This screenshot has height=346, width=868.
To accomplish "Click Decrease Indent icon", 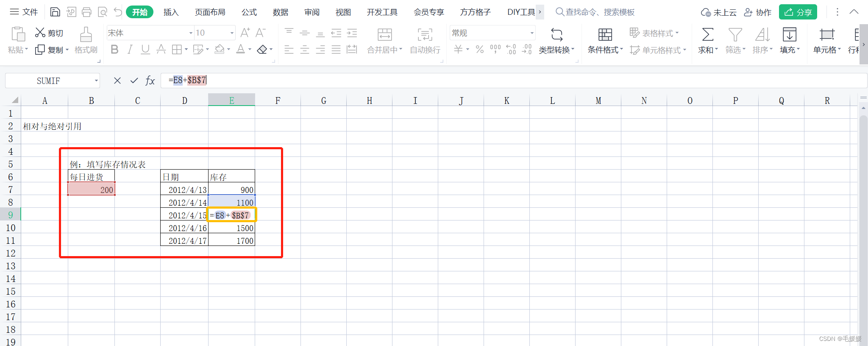I will [336, 33].
